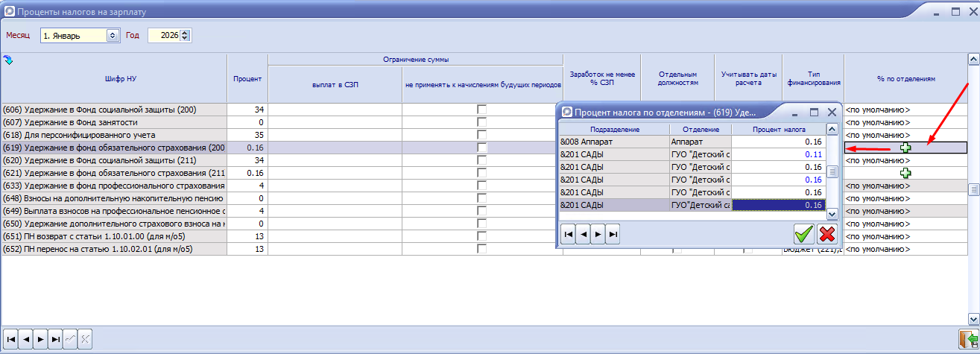Sort by the Шифр НУ column header
Image resolution: width=980 pixels, height=354 pixels.
[114, 78]
